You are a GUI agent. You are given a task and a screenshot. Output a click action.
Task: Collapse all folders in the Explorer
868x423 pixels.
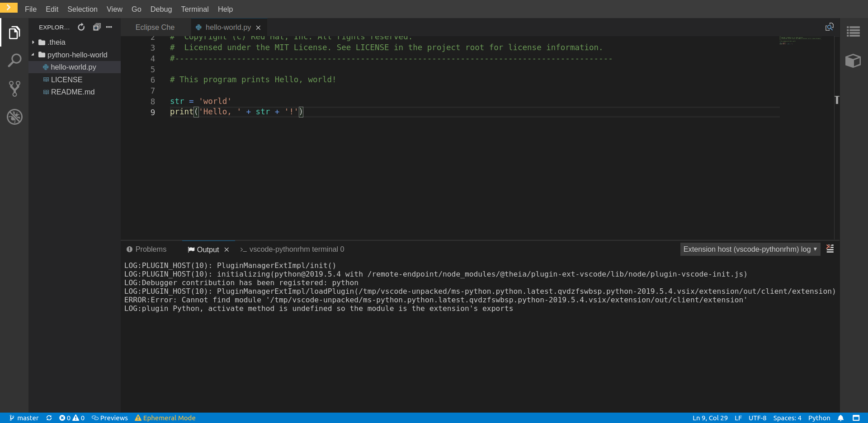coord(96,27)
